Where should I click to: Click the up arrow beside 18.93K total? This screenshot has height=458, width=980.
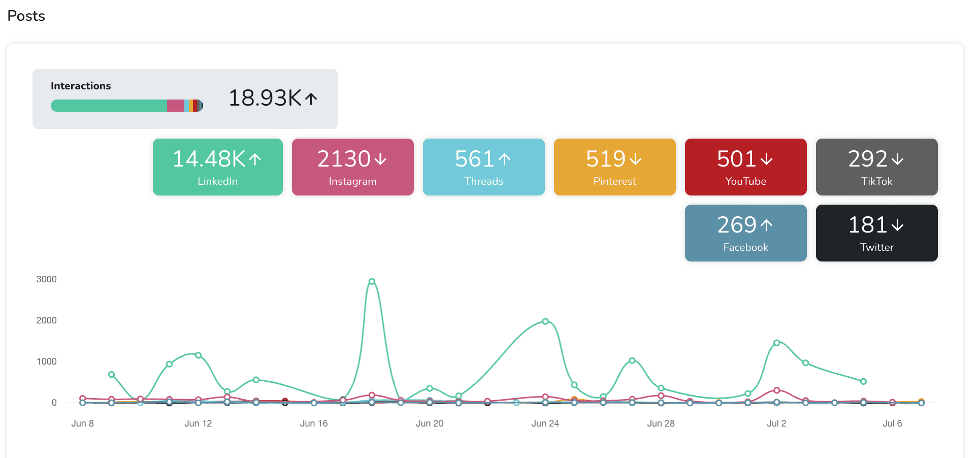(311, 99)
